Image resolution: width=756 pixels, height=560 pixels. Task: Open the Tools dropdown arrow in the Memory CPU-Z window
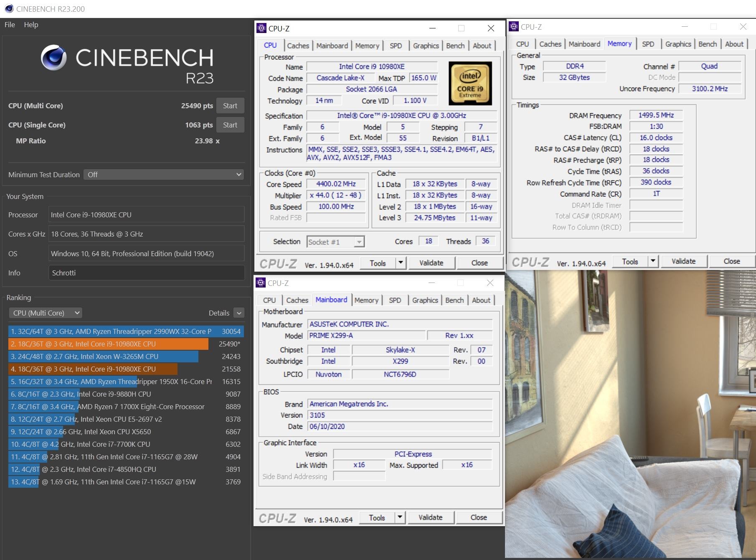tap(653, 261)
